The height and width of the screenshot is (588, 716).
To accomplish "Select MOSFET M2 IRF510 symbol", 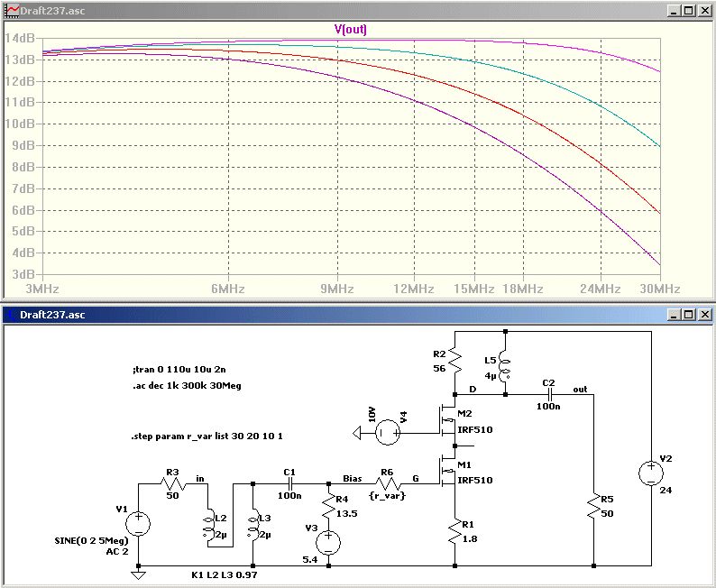I will pos(447,420).
